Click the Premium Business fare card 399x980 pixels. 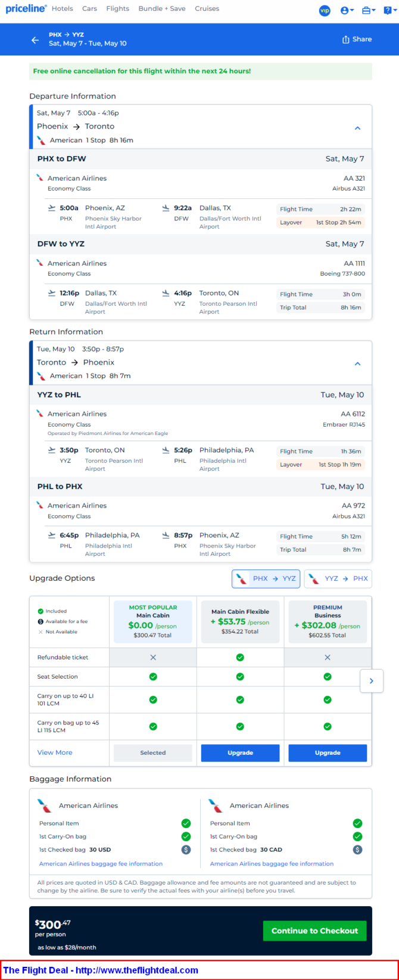coord(328,622)
